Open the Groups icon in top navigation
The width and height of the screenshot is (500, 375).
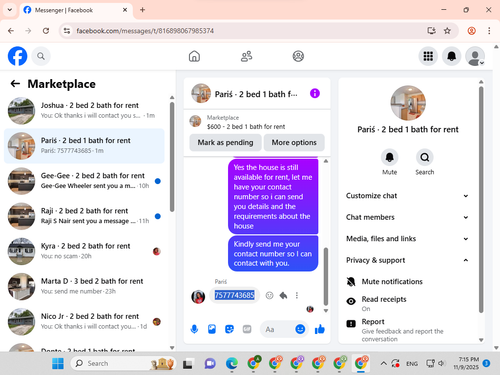(298, 56)
